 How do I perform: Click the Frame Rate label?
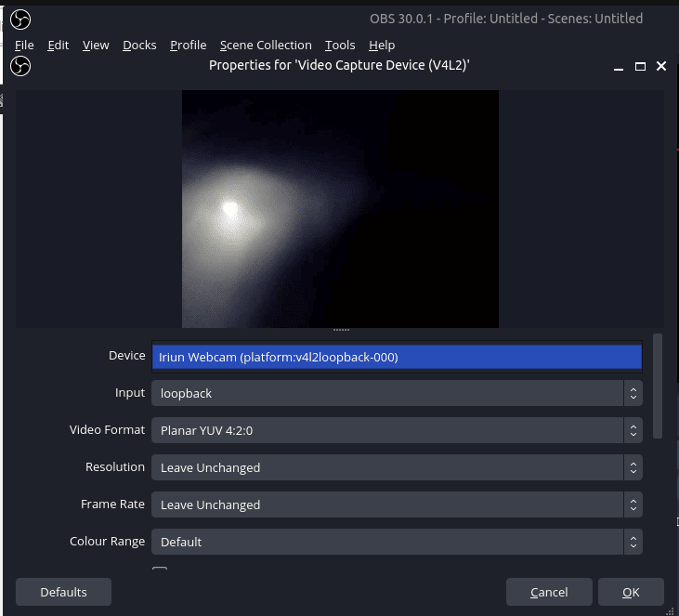(x=112, y=505)
